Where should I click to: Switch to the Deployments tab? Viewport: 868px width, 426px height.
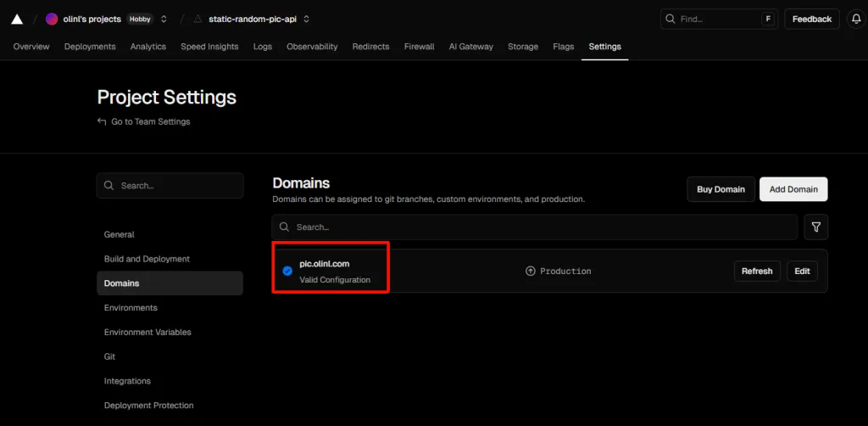tap(90, 47)
